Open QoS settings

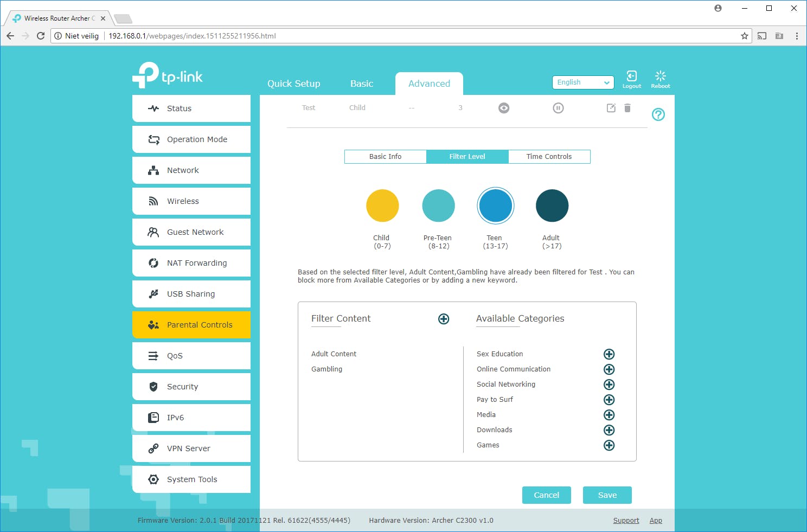click(x=191, y=356)
